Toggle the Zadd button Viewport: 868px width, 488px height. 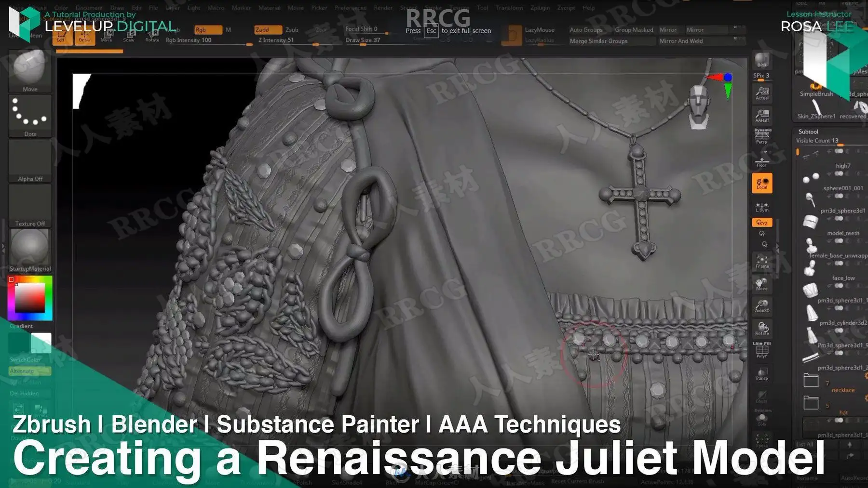(268, 30)
